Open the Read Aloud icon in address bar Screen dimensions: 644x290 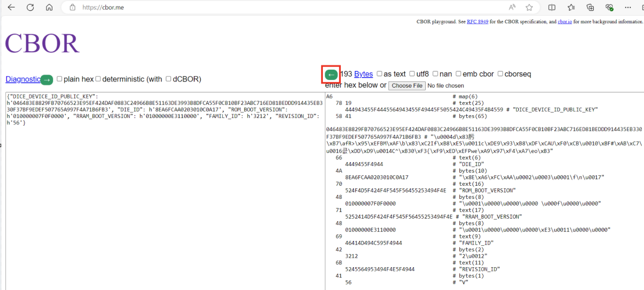coord(512,7)
